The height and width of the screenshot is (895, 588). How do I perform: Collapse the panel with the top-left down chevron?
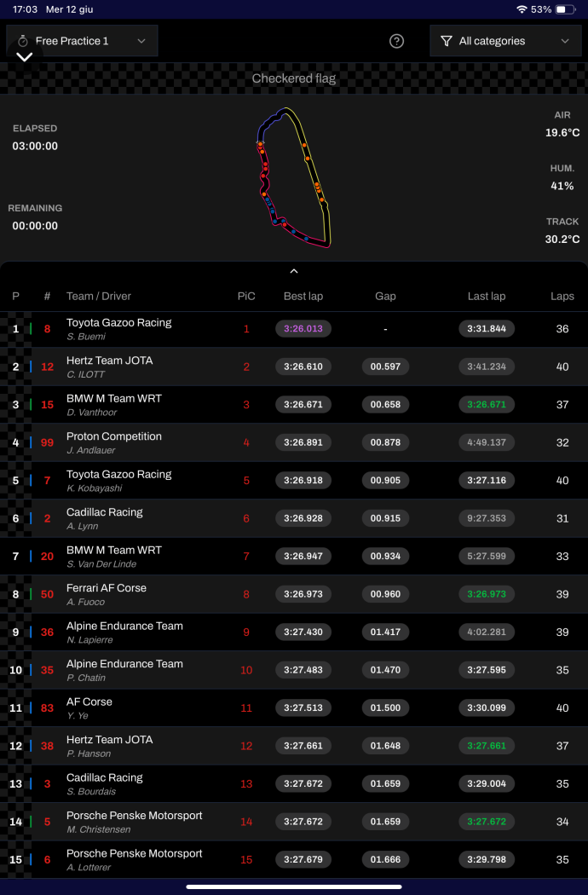[x=24, y=57]
